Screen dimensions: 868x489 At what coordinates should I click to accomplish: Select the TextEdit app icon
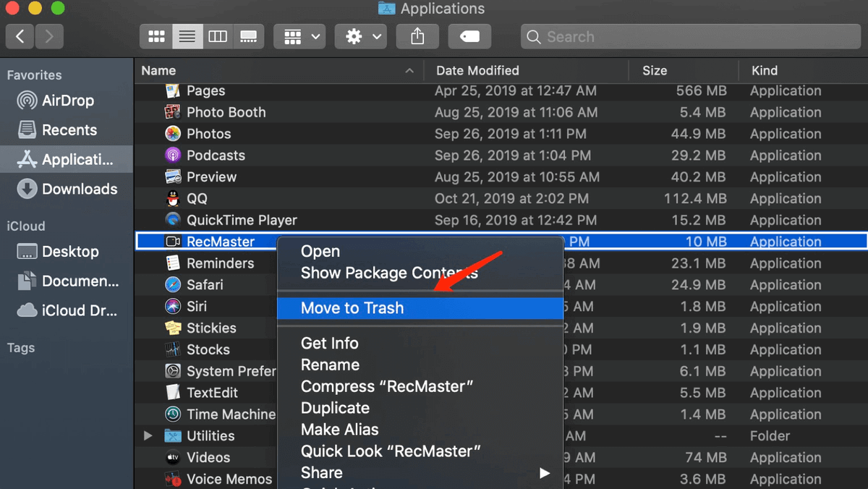point(172,393)
